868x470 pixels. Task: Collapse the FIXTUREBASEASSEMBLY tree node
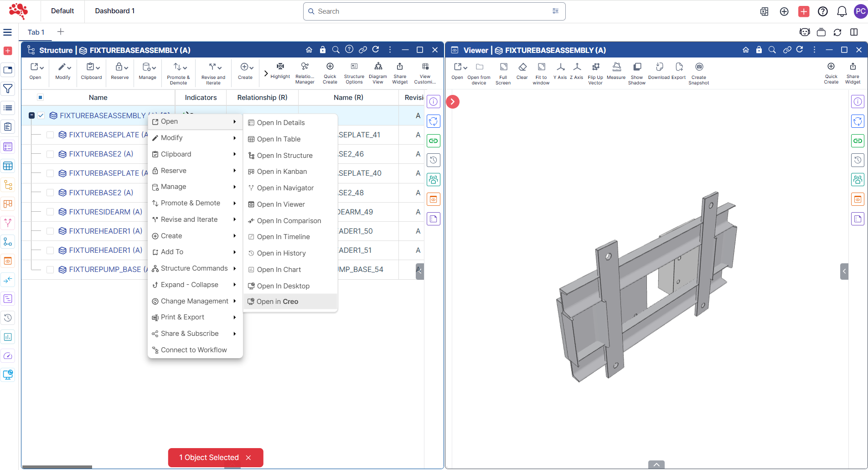coord(31,115)
